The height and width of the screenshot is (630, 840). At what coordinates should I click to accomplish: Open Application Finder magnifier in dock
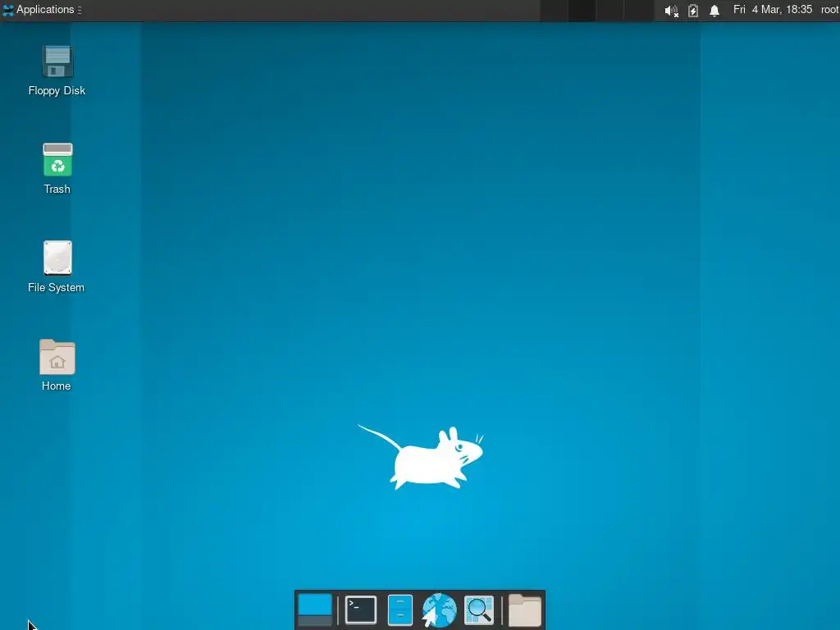[x=479, y=609]
